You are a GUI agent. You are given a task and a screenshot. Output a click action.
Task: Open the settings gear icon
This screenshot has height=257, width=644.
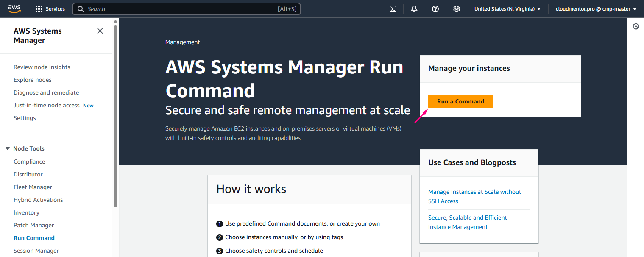(457, 9)
